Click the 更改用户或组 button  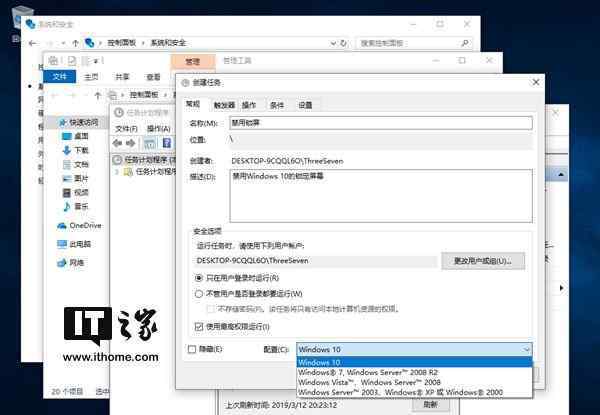coord(483,261)
